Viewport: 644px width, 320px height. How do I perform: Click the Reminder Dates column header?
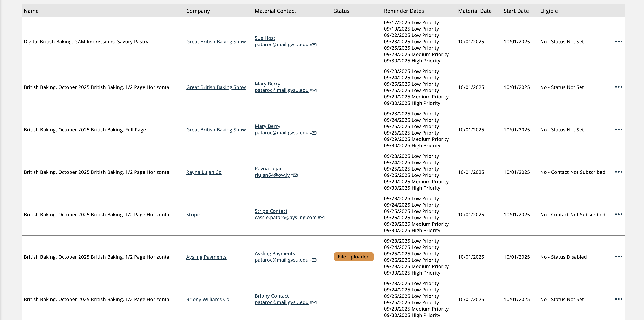[404, 11]
